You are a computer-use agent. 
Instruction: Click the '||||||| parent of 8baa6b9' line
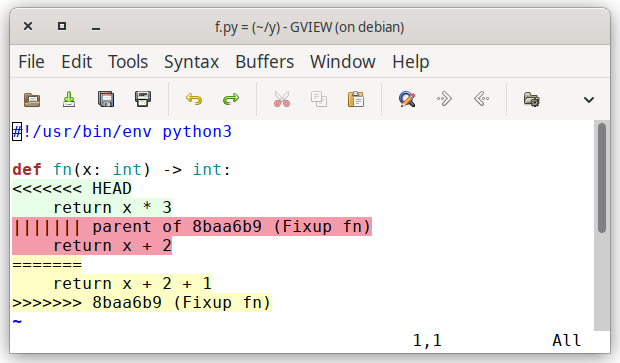pyautogui.click(x=192, y=227)
